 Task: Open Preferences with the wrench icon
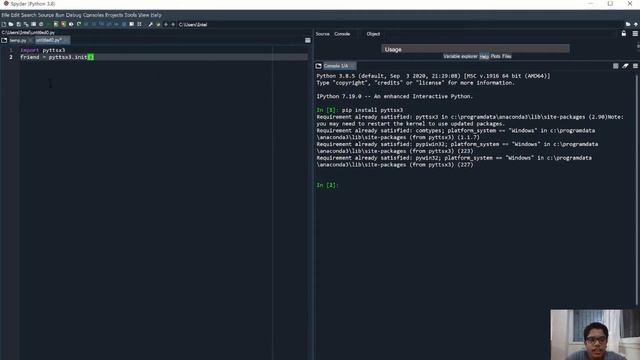[x=151, y=24]
